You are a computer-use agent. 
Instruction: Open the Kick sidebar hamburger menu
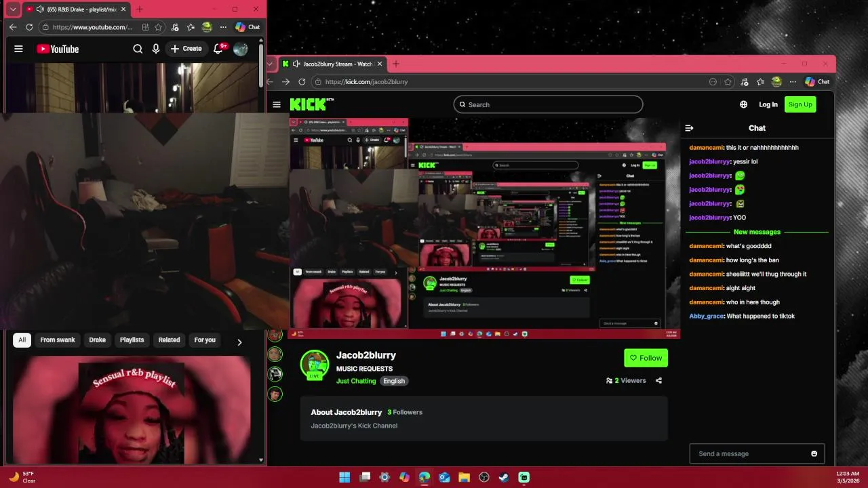277,104
